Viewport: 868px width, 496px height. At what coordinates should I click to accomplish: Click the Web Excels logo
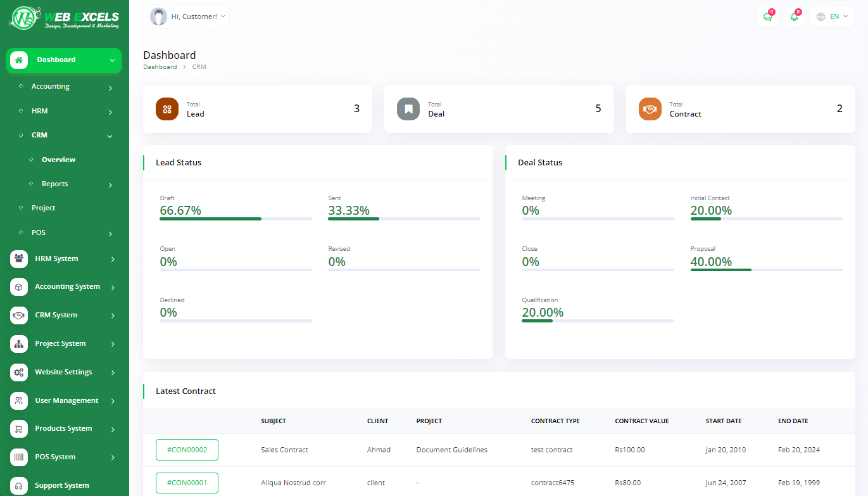point(64,18)
